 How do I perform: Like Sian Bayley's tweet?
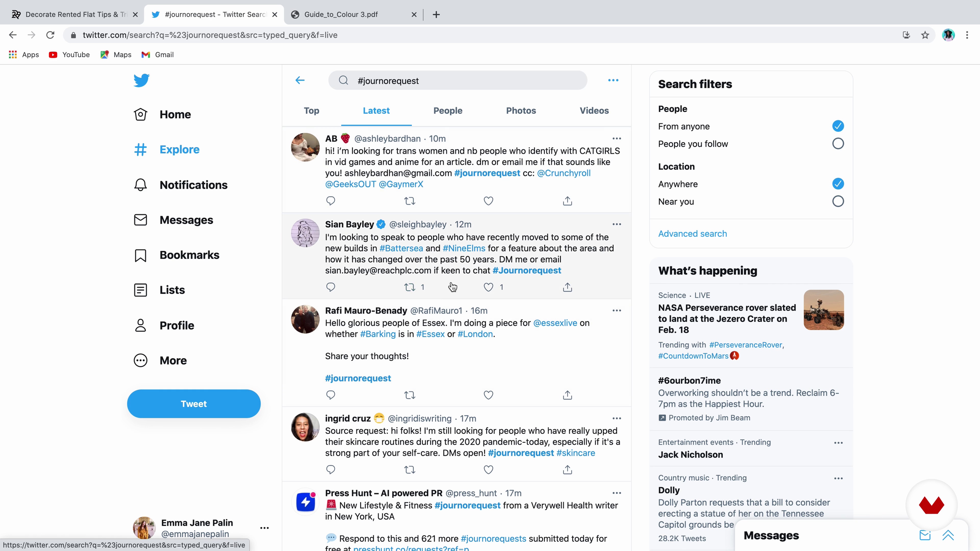[488, 287]
